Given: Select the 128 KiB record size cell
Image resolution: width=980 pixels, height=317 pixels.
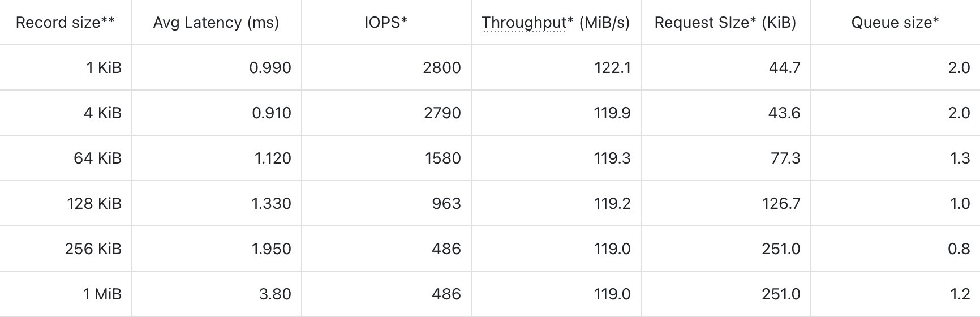Looking at the screenshot, I should [94, 204].
